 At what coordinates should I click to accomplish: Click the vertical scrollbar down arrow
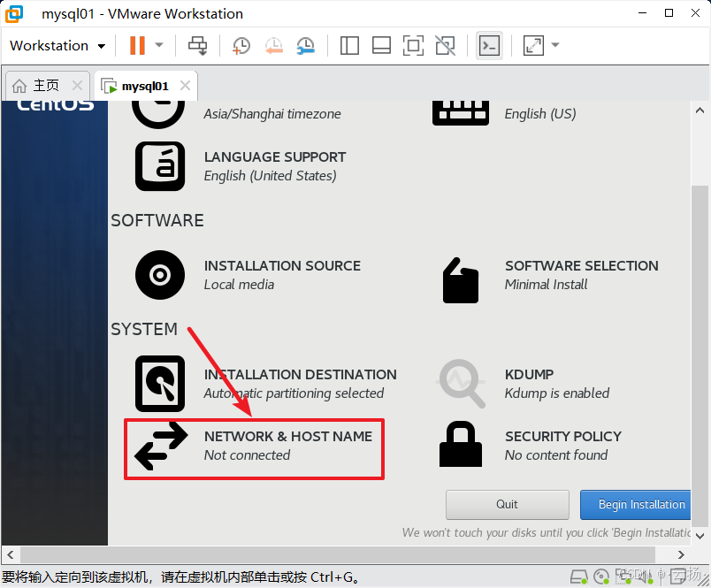(x=700, y=537)
